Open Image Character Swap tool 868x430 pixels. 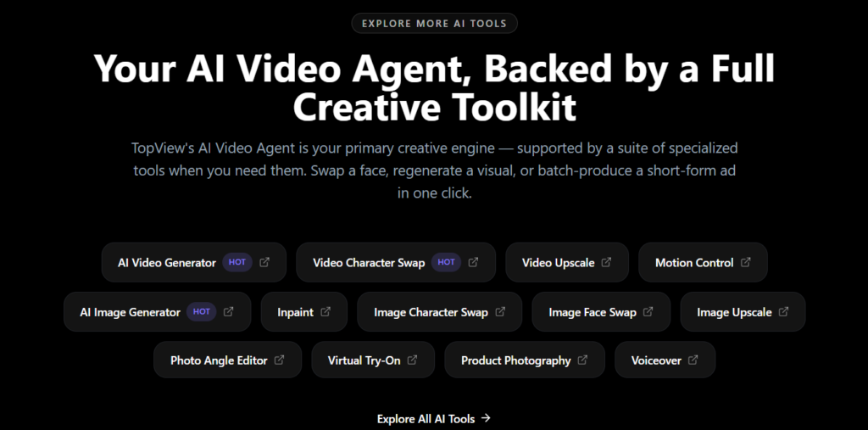[x=440, y=311]
